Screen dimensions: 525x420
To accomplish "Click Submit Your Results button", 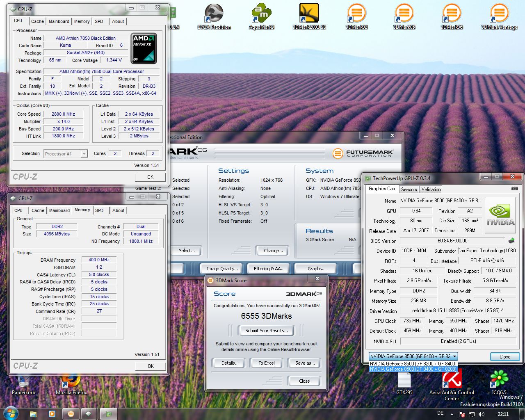I will click(x=267, y=331).
